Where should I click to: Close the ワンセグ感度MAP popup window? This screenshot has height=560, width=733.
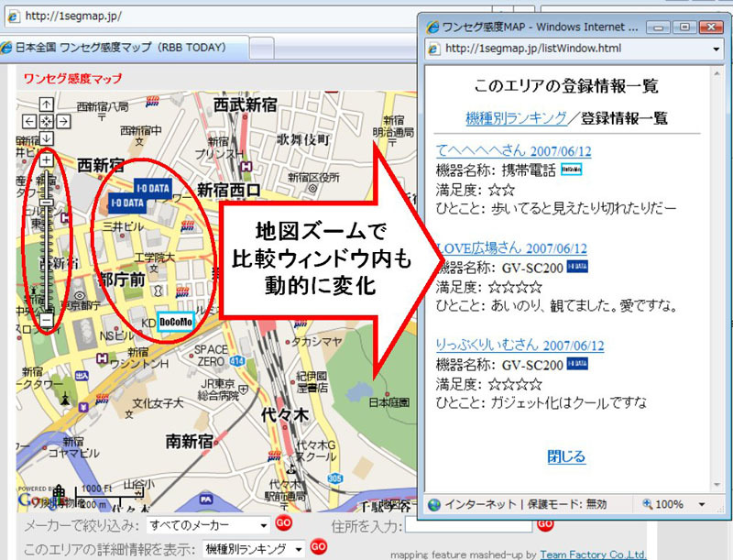click(x=711, y=27)
